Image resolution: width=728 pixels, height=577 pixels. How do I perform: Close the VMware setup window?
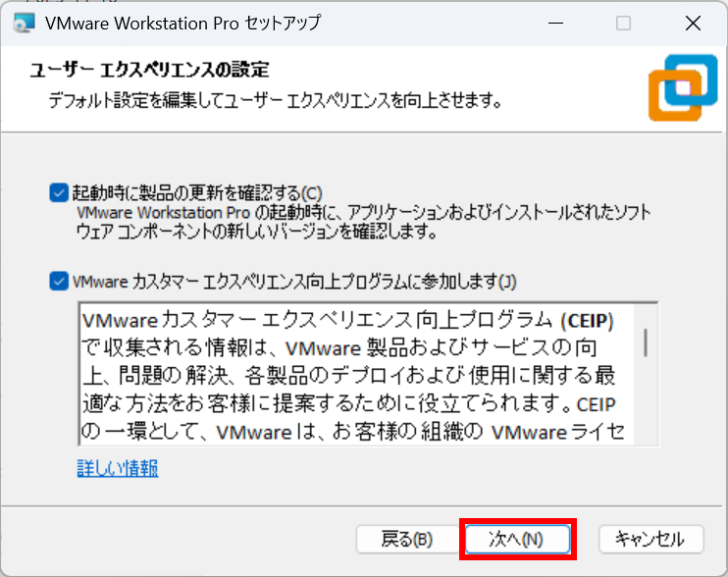(693, 23)
